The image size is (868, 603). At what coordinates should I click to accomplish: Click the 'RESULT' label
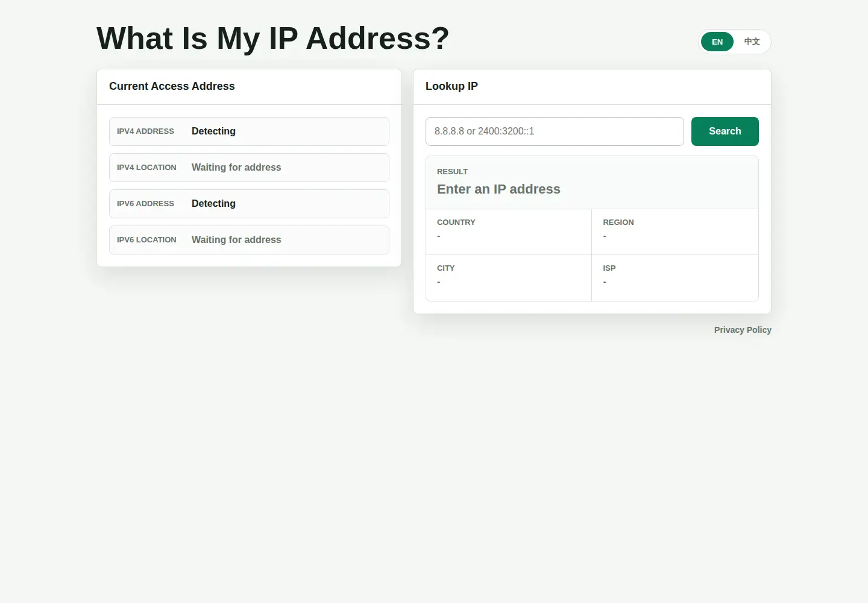pyautogui.click(x=452, y=172)
